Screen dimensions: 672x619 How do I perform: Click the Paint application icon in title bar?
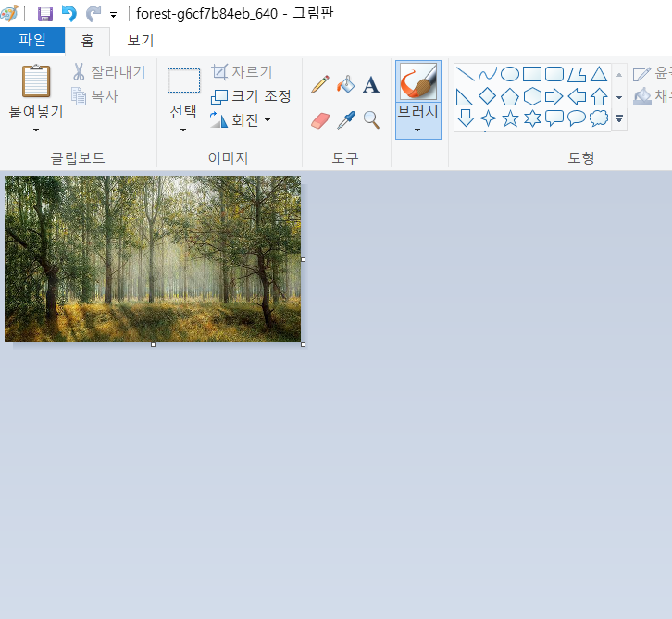pyautogui.click(x=9, y=13)
